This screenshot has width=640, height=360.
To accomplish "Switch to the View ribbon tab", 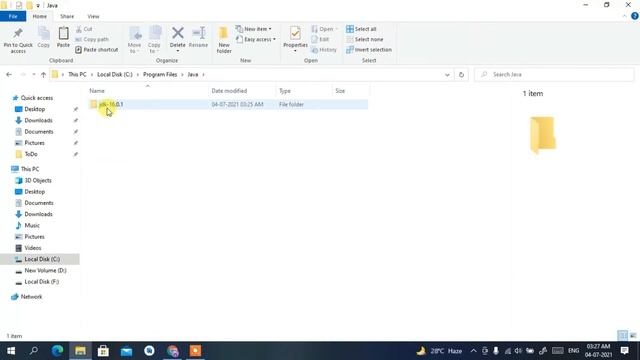I will tap(93, 16).
